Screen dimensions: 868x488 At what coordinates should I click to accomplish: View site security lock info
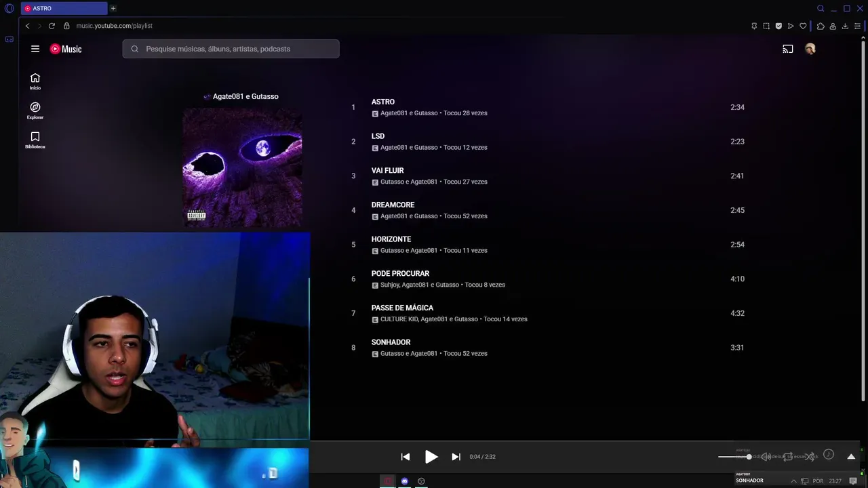66,26
